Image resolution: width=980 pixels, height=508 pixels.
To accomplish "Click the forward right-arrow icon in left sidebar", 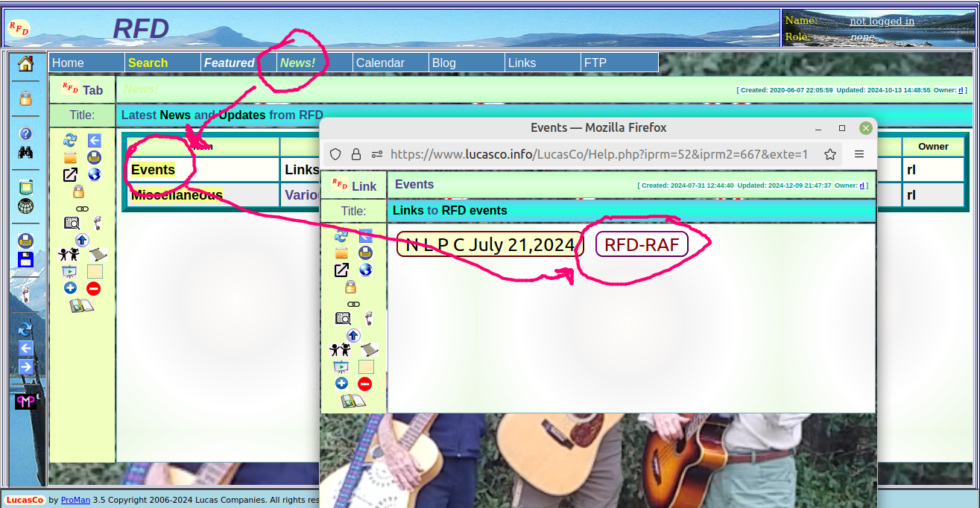I will [x=25, y=366].
